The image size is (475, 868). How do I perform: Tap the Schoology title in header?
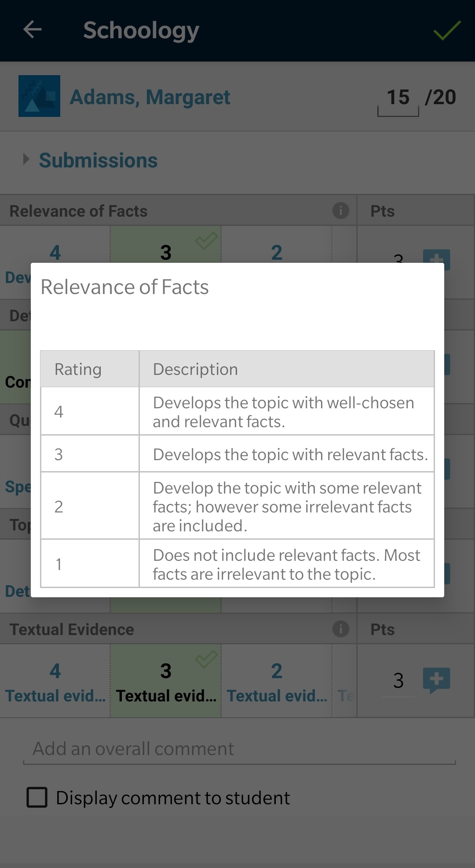point(141,30)
